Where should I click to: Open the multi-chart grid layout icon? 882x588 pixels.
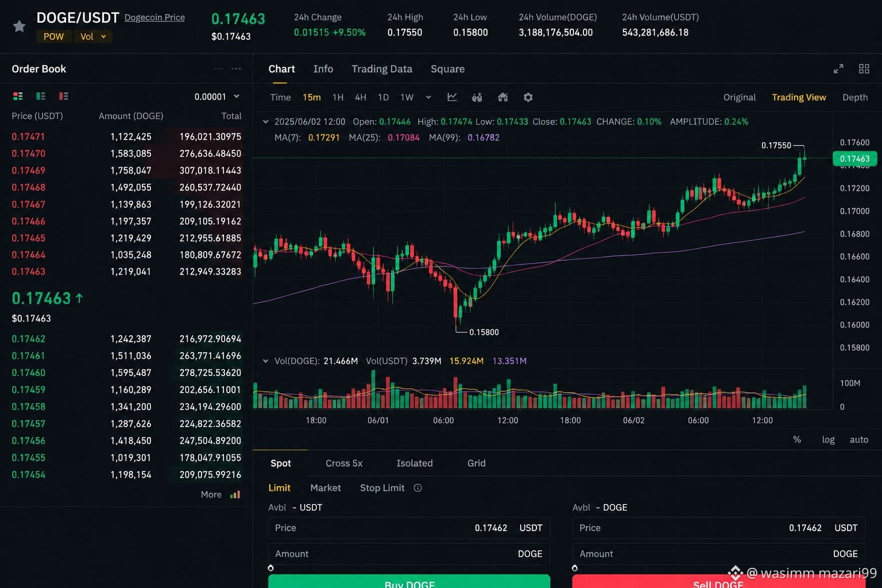pos(864,69)
